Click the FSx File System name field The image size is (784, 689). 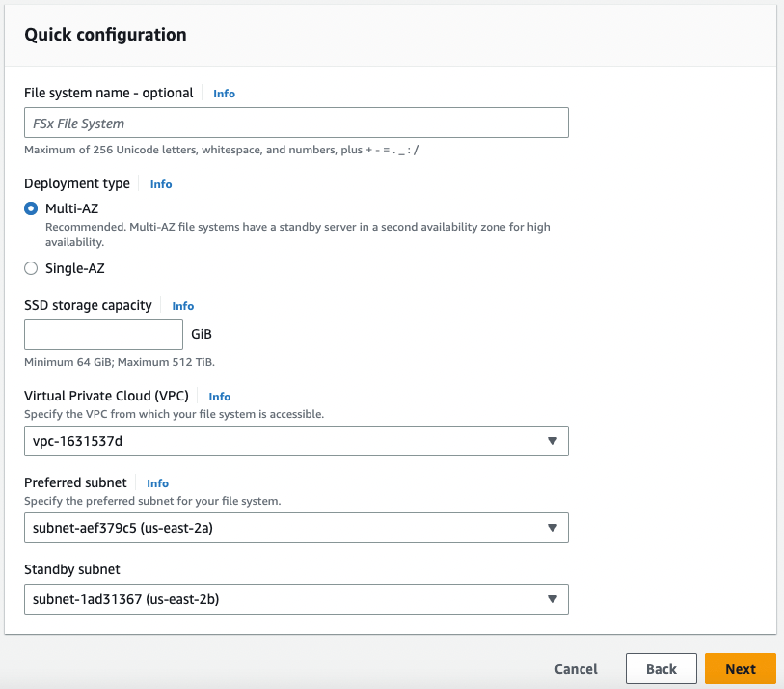point(296,123)
